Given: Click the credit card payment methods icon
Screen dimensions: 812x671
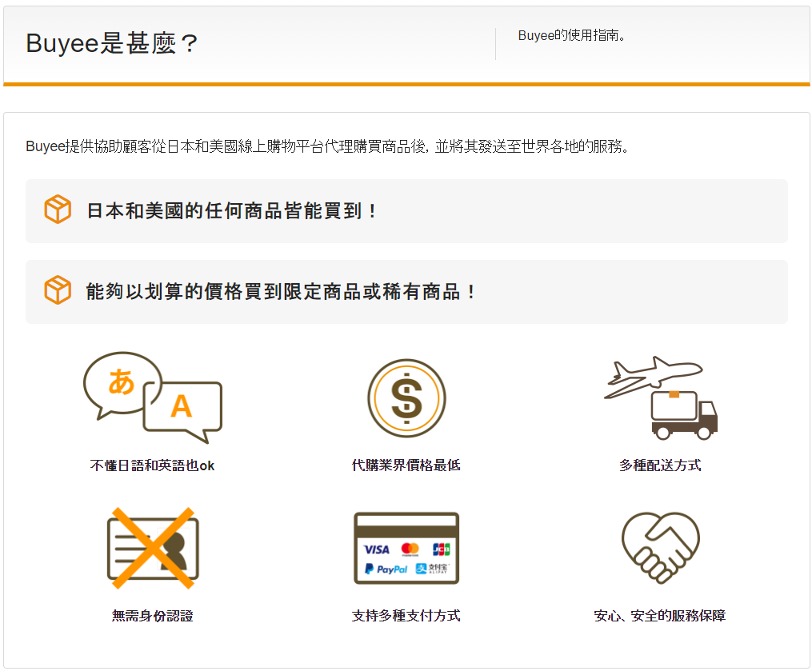Looking at the screenshot, I should pos(406,549).
